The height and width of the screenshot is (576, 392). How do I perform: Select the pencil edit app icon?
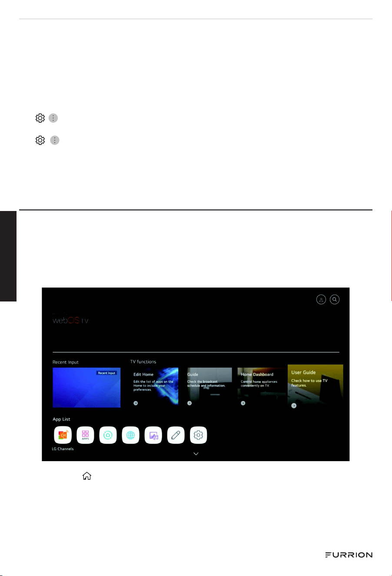176,435
